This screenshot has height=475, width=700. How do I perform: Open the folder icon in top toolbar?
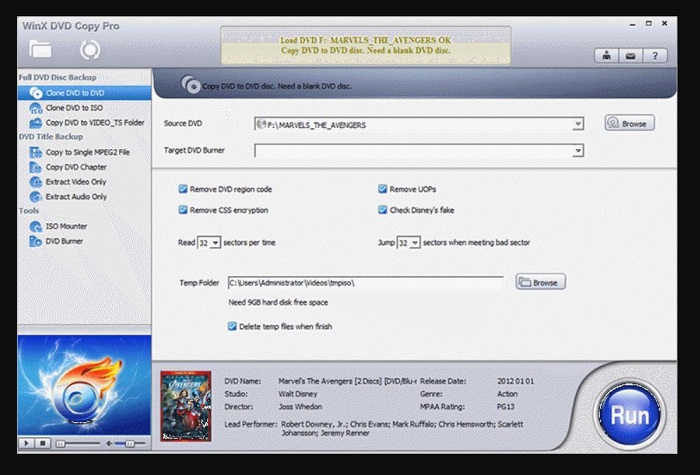(40, 50)
